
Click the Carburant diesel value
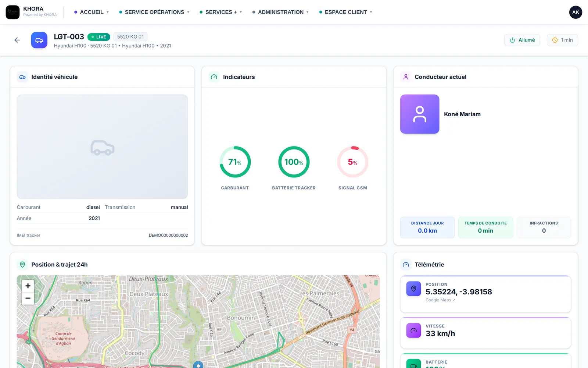(x=93, y=207)
